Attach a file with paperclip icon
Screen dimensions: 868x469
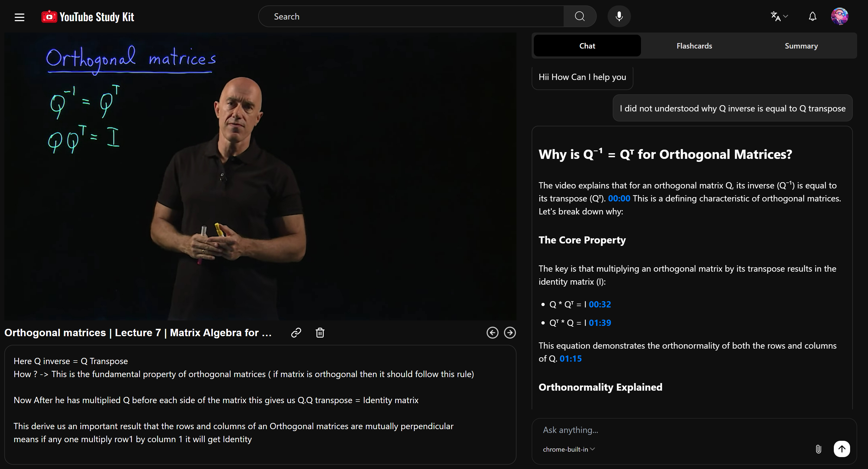(x=818, y=449)
